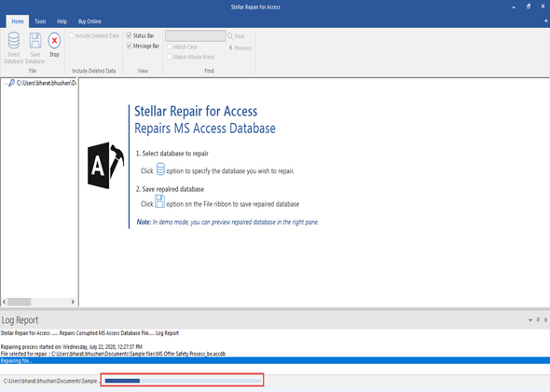
Task: Click '1. Select database to repair' text
Action: [172, 154]
